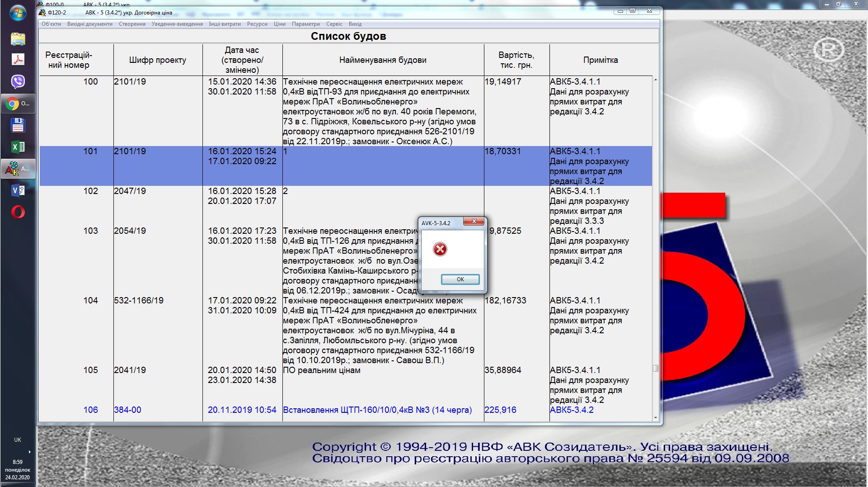This screenshot has width=868, height=487.
Task: Open the Створення menu
Action: [x=132, y=24]
